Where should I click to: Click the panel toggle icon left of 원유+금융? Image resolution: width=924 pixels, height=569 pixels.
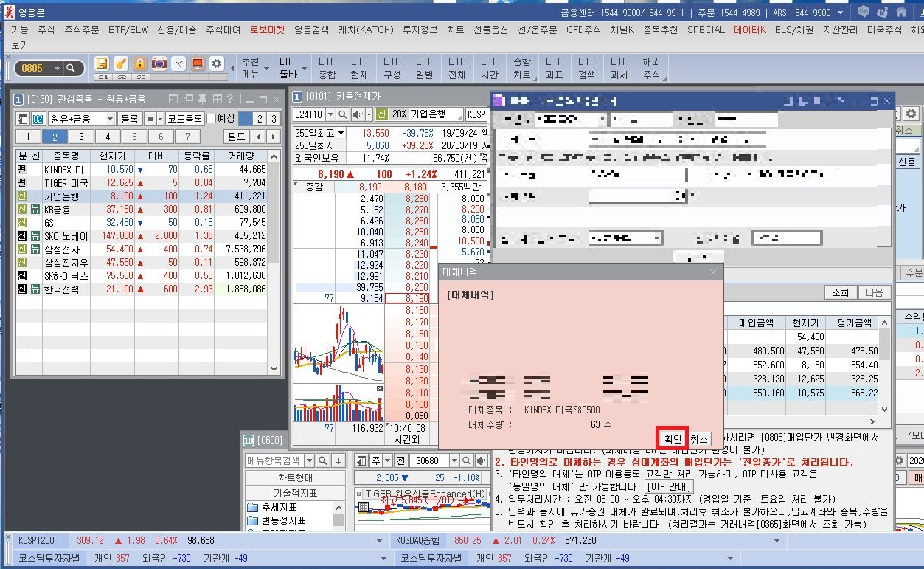pyautogui.click(x=23, y=119)
